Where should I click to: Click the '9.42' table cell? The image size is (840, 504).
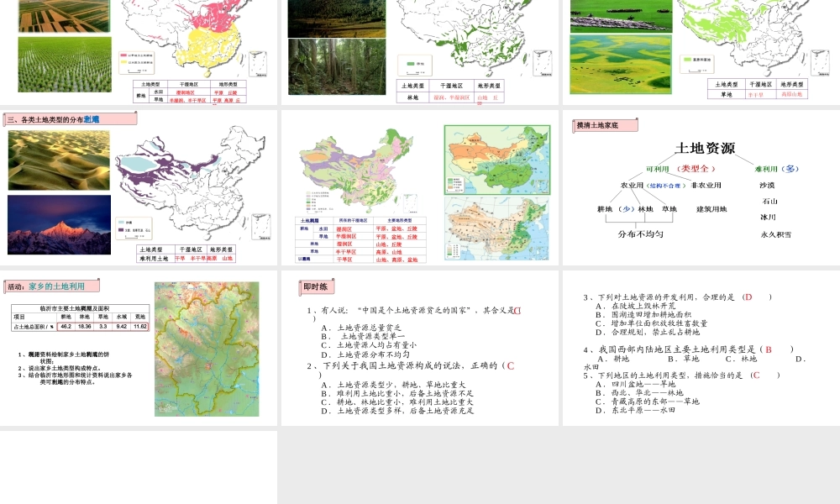coord(122,326)
